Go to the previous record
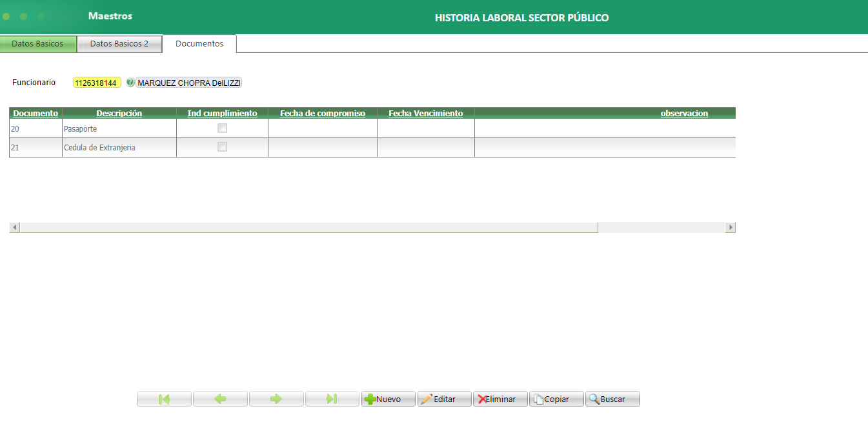868x424 pixels. pyautogui.click(x=220, y=399)
